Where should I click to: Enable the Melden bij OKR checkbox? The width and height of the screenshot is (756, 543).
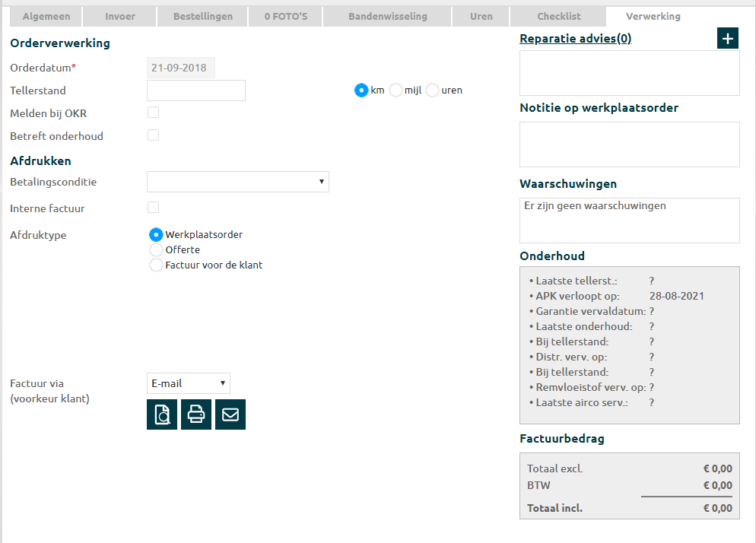(x=154, y=113)
